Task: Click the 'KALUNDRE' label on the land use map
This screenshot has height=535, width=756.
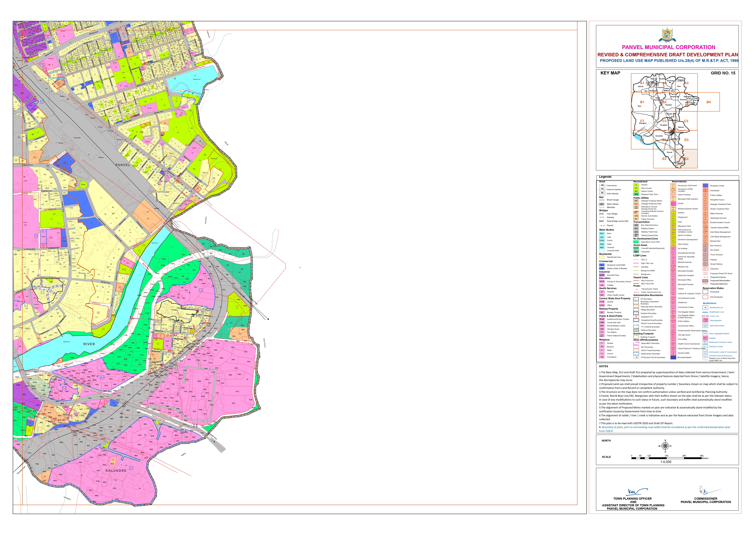Action: (116, 471)
